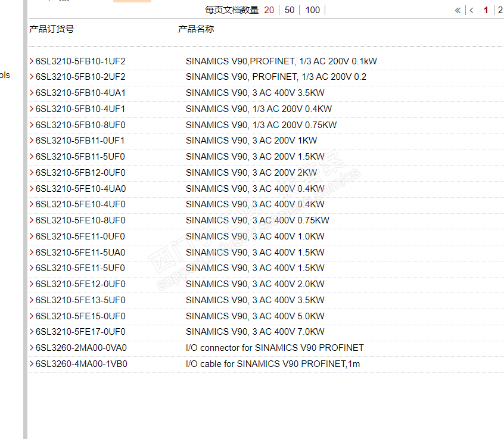The width and height of the screenshot is (504, 439).
Task: Expand red chevron beside 6SL3210-5FE11-0UF0
Action: (x=32, y=236)
